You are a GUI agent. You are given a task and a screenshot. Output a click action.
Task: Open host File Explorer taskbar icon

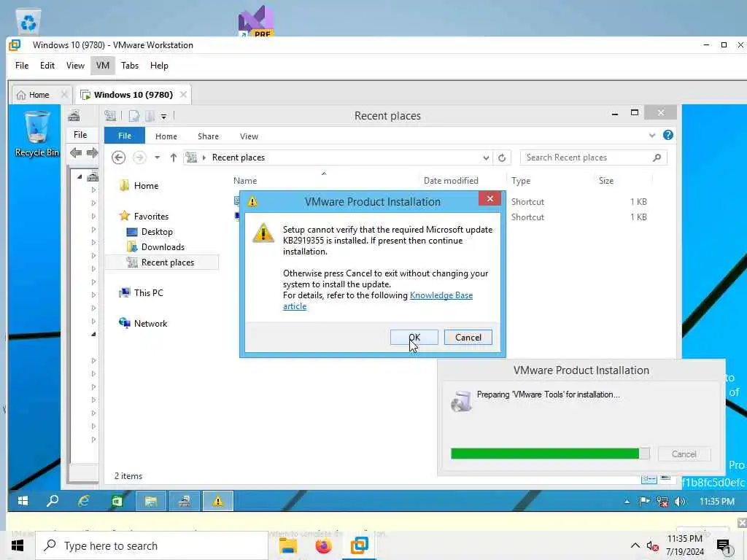click(x=287, y=545)
